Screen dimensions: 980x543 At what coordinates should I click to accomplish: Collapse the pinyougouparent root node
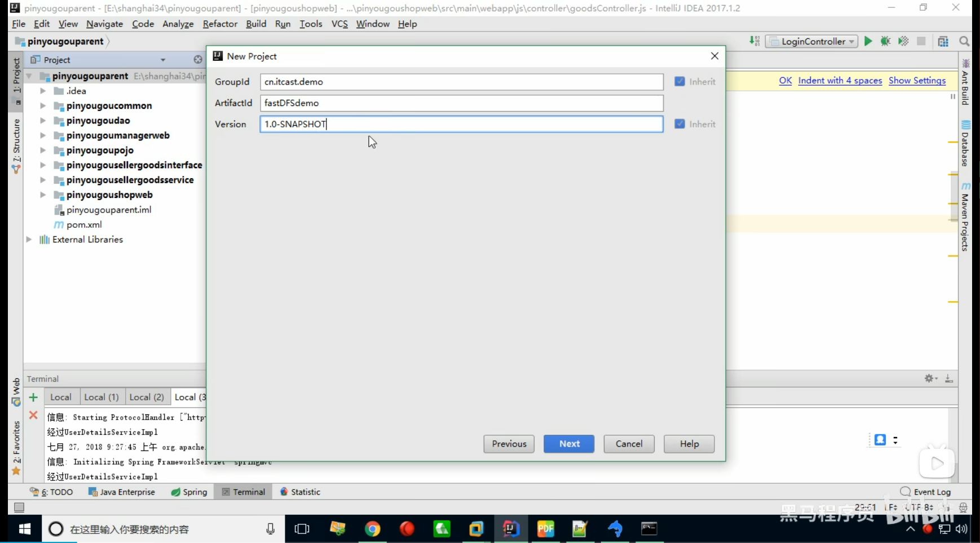click(29, 76)
